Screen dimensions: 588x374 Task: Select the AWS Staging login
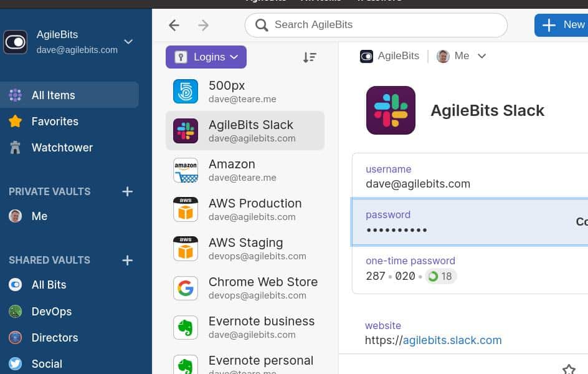(245, 249)
